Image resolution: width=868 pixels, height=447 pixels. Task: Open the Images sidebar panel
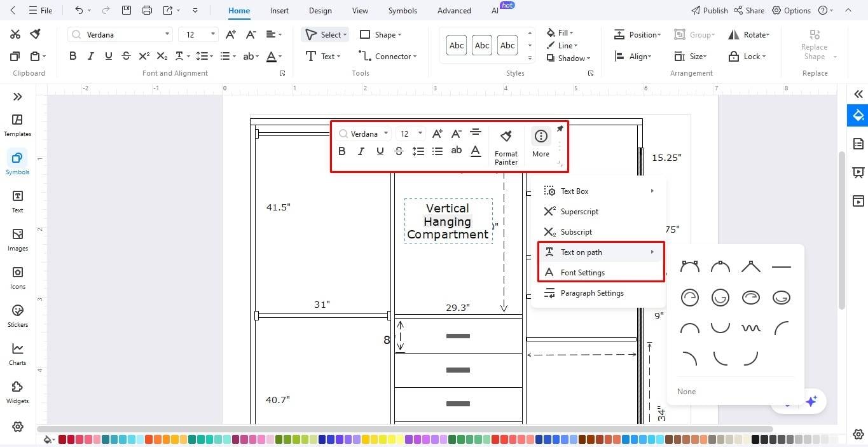pyautogui.click(x=18, y=240)
